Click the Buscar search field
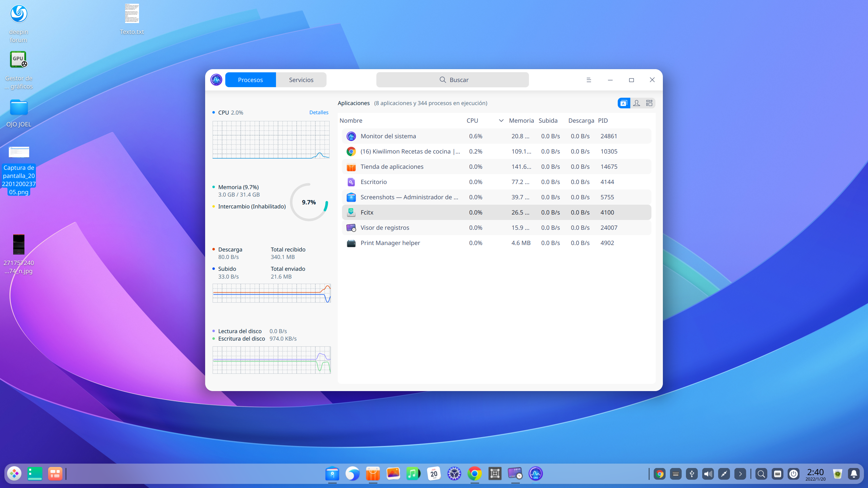The width and height of the screenshot is (868, 488). pos(452,80)
